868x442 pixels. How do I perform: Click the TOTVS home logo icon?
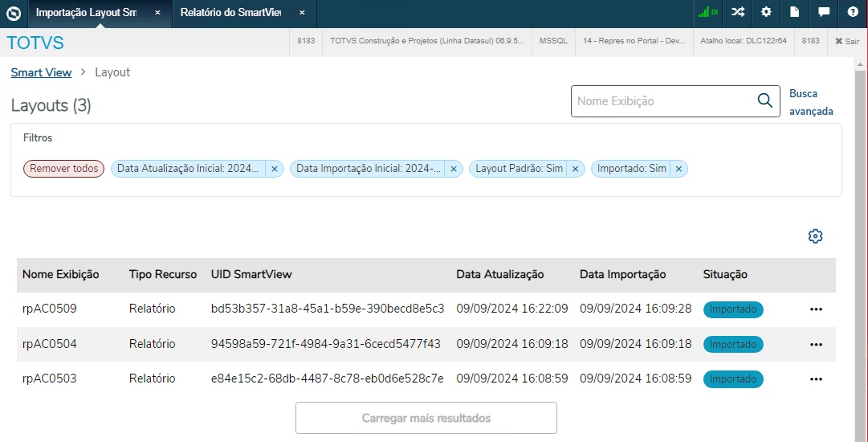pyautogui.click(x=13, y=13)
